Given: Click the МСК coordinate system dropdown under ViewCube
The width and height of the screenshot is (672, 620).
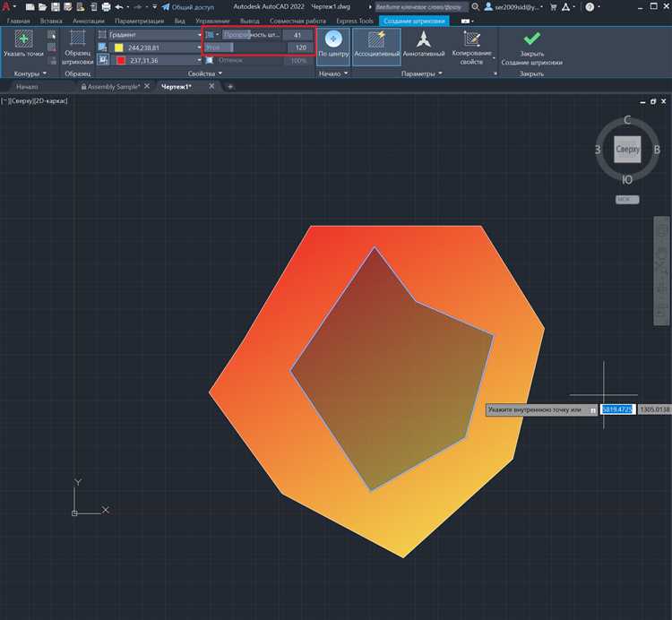Looking at the screenshot, I should (627, 199).
